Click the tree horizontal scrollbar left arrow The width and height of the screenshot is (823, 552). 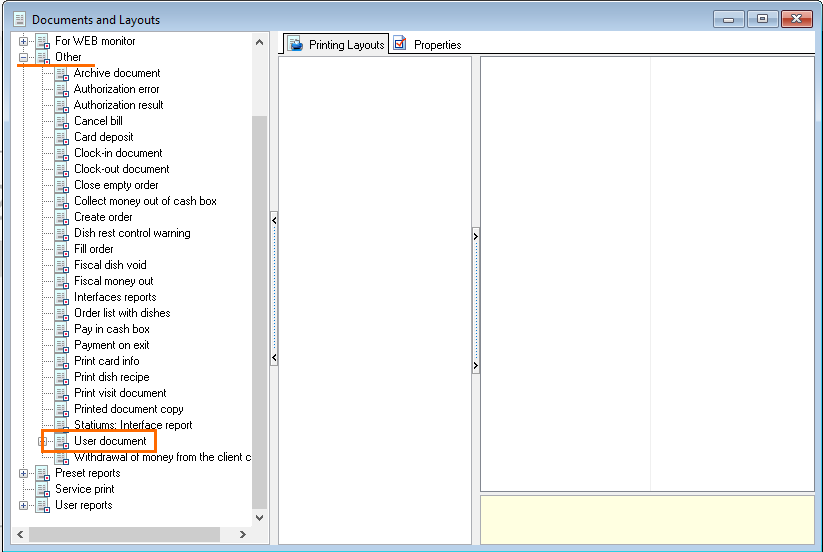pyautogui.click(x=20, y=535)
